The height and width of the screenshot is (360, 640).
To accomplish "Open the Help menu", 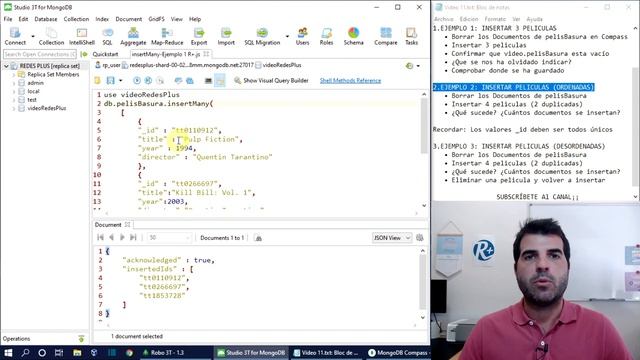I will coord(195,19).
